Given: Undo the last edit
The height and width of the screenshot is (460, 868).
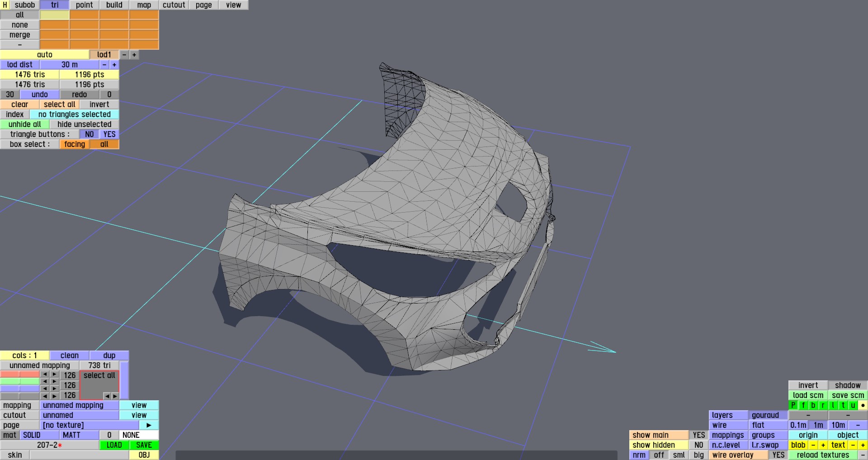Looking at the screenshot, I should click(40, 95).
